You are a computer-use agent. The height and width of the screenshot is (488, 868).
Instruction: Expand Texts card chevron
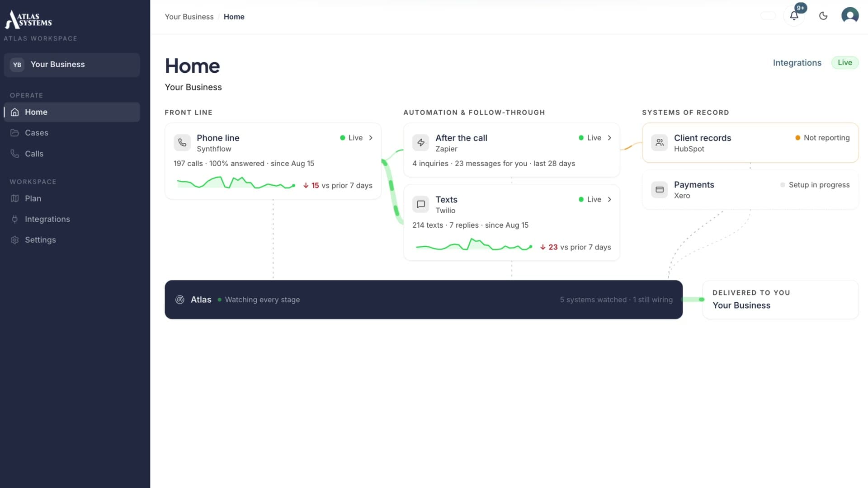[x=609, y=199]
